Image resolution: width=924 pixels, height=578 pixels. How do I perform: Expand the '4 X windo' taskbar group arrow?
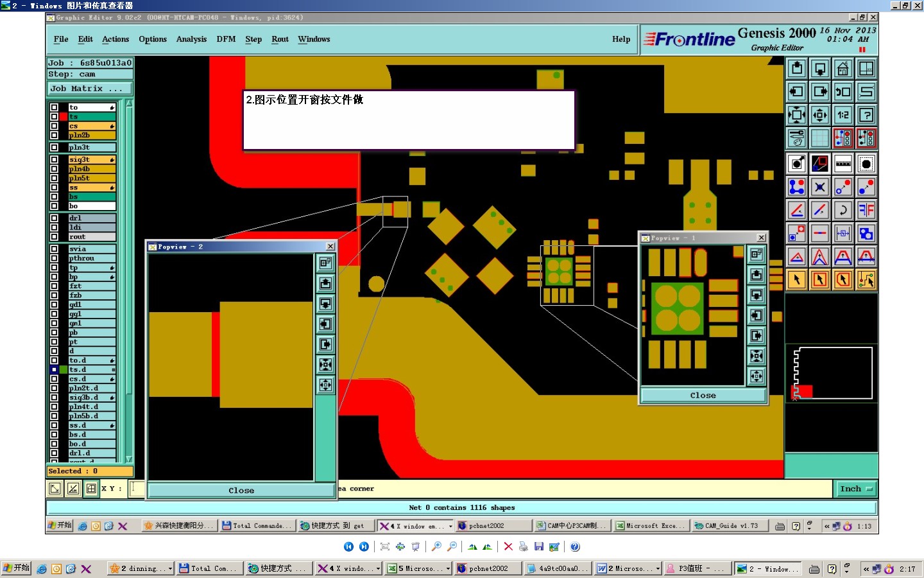pyautogui.click(x=378, y=568)
